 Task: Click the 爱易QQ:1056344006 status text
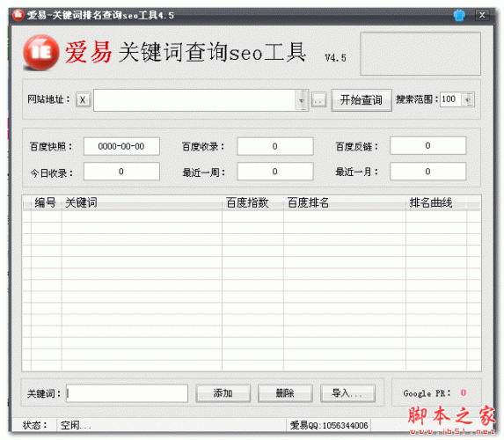tap(329, 426)
